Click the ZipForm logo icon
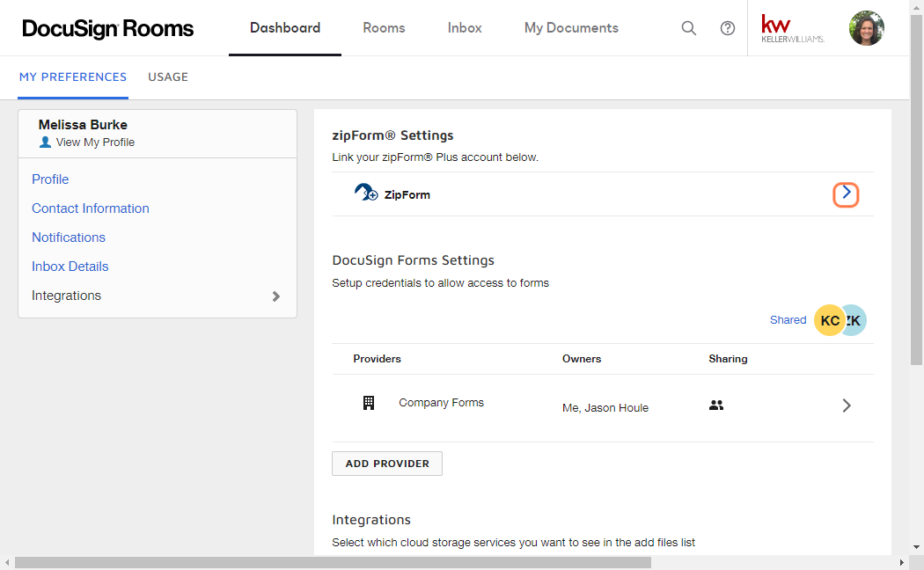The width and height of the screenshot is (924, 570). coord(366,192)
